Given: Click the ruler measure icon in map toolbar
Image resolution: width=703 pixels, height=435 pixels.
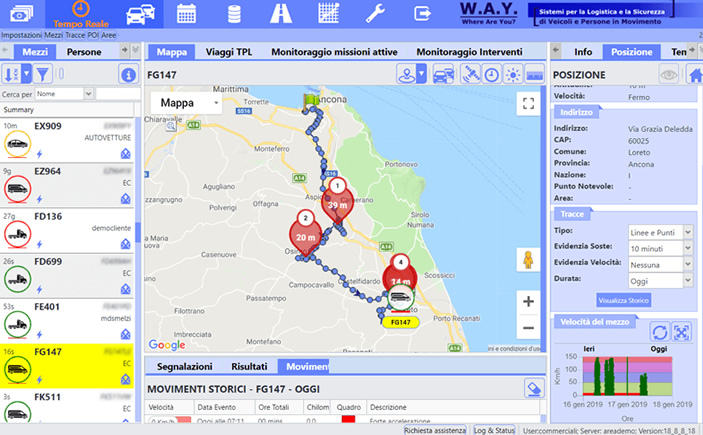Looking at the screenshot, I should tap(534, 74).
